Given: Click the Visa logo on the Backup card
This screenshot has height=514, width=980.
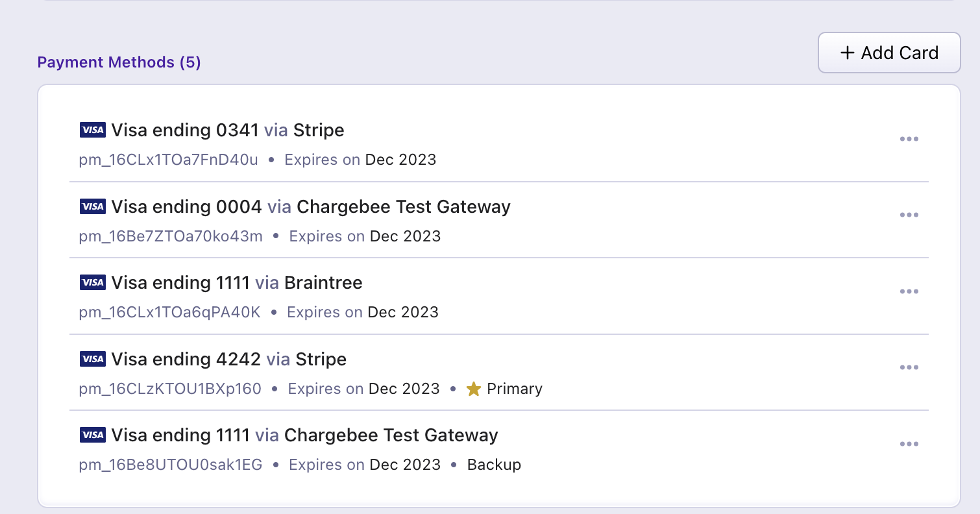Looking at the screenshot, I should pos(92,435).
